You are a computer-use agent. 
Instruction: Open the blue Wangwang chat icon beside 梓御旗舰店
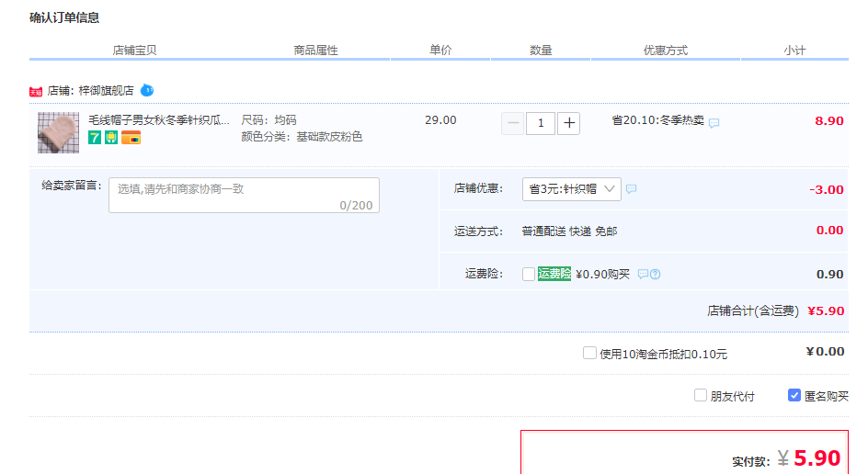pos(147,90)
